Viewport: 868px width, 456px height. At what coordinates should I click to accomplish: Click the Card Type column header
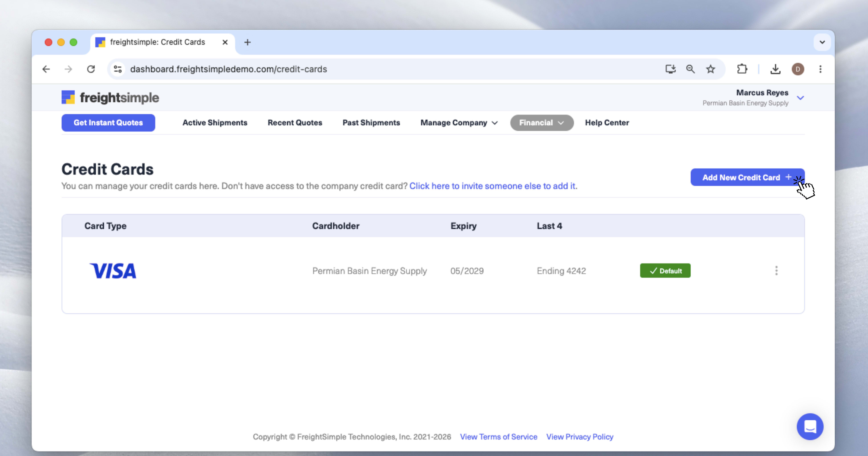point(105,226)
